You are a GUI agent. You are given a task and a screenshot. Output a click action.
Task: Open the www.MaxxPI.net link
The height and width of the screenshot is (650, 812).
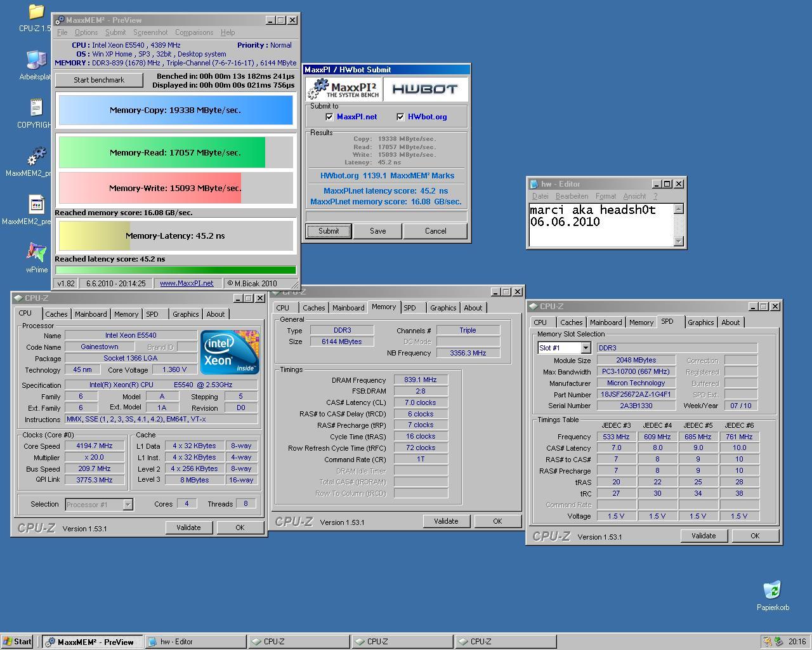[187, 283]
